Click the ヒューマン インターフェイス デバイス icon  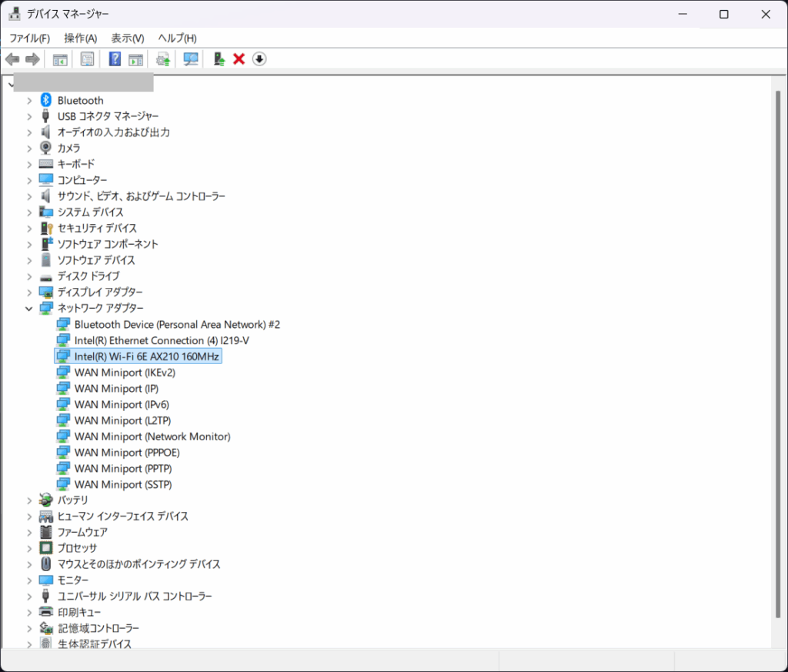point(45,517)
